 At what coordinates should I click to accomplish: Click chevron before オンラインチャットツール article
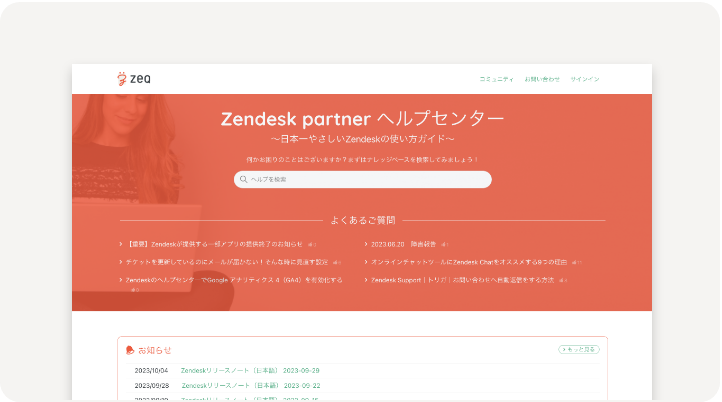[x=366, y=262]
